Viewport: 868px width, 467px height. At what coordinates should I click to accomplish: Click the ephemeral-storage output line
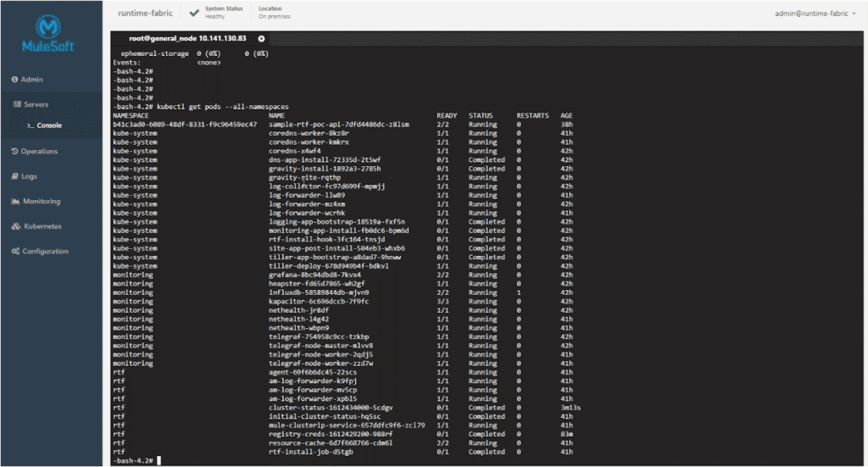click(x=194, y=53)
